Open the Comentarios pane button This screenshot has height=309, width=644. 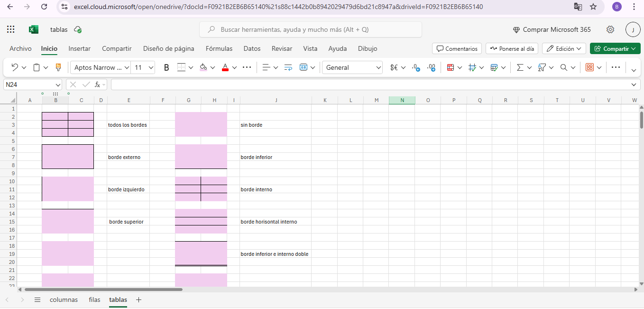click(x=457, y=48)
